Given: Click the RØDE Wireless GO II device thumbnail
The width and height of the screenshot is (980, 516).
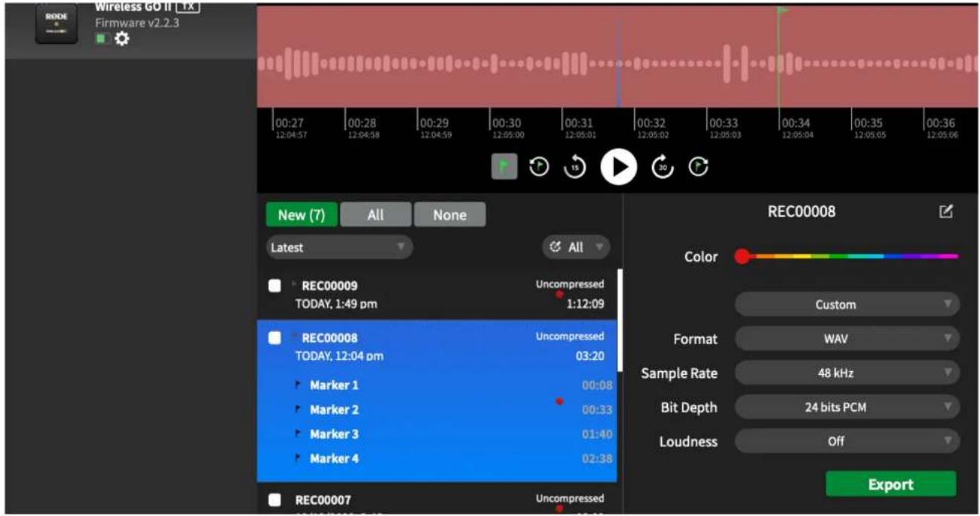Looking at the screenshot, I should tap(57, 23).
